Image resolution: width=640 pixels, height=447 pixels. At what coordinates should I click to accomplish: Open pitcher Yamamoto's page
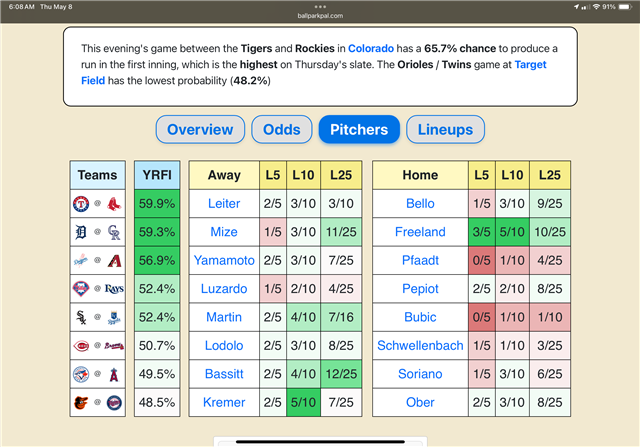[224, 260]
